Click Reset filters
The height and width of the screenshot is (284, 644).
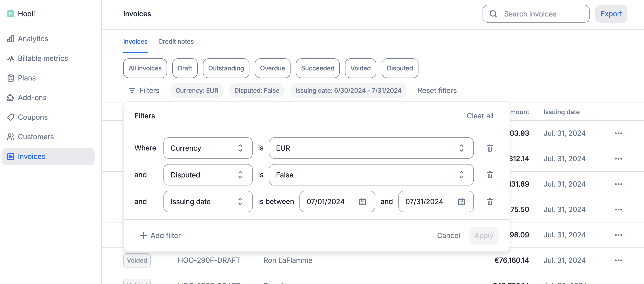(437, 90)
